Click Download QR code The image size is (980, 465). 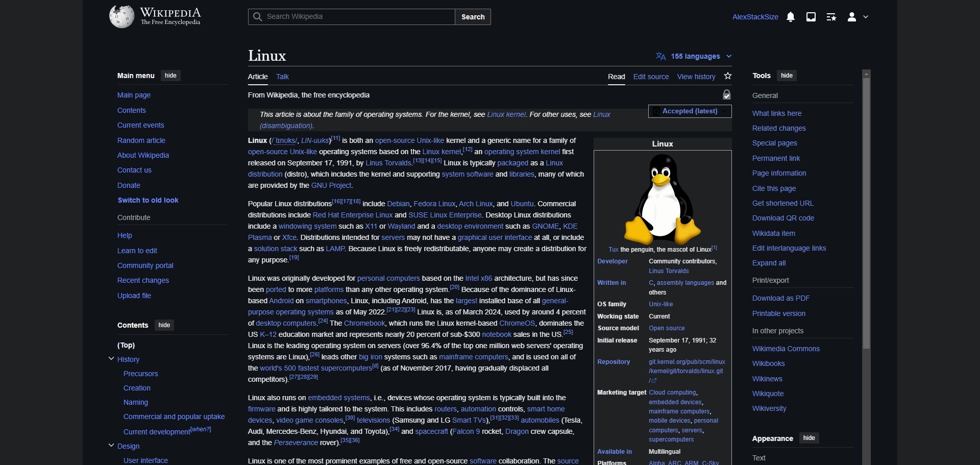(x=783, y=218)
